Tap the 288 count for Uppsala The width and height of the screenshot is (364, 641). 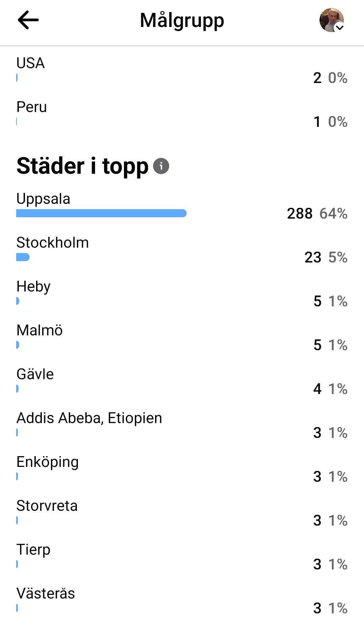(x=300, y=214)
